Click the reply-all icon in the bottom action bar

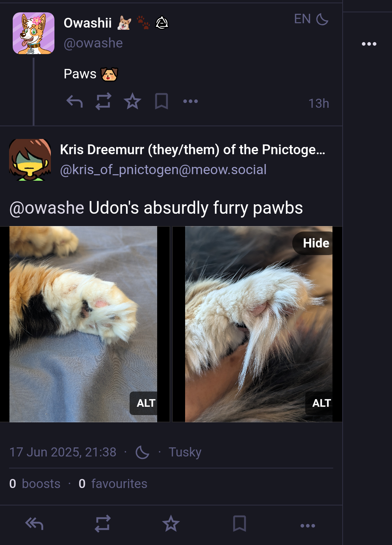click(x=34, y=524)
